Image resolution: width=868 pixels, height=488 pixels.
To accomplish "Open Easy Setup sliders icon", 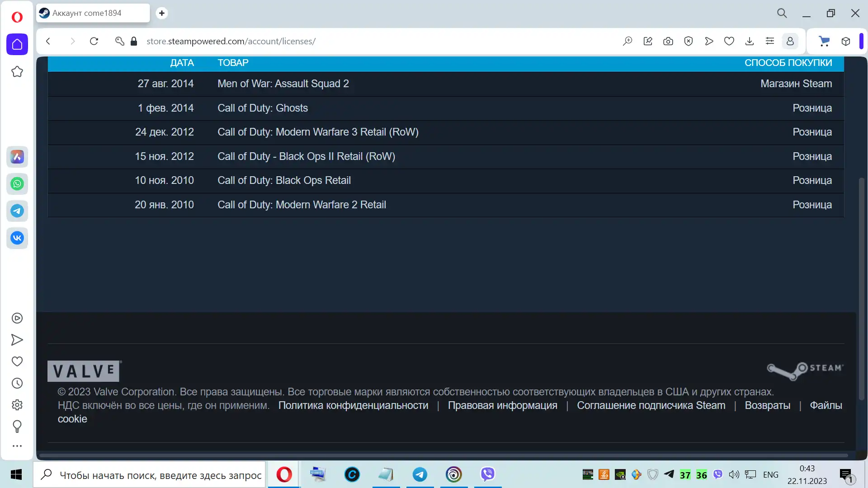I will coord(770,41).
